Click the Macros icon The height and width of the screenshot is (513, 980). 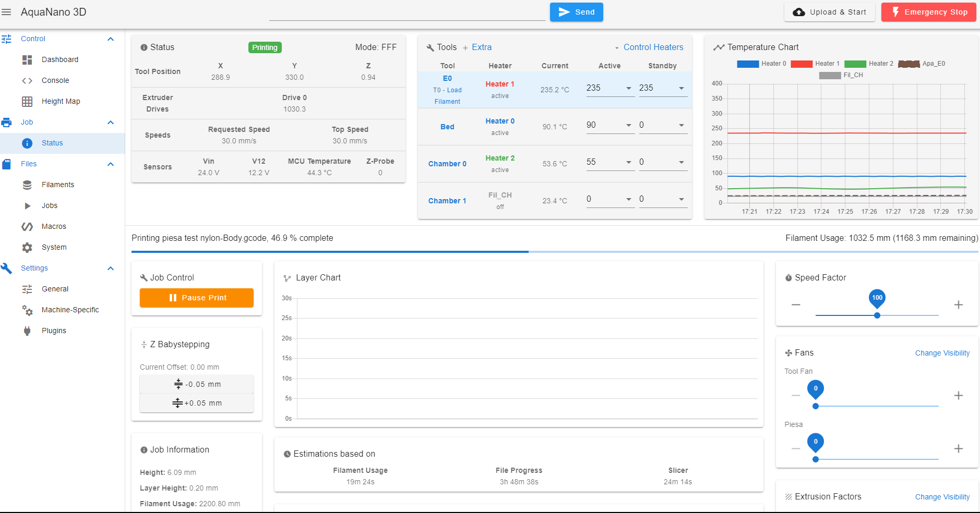tap(27, 227)
